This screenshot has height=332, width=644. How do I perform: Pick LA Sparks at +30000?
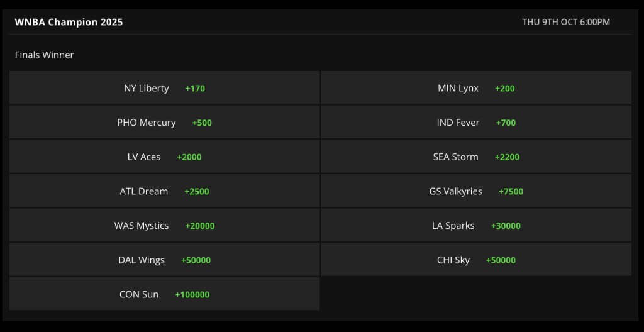pyautogui.click(x=476, y=226)
